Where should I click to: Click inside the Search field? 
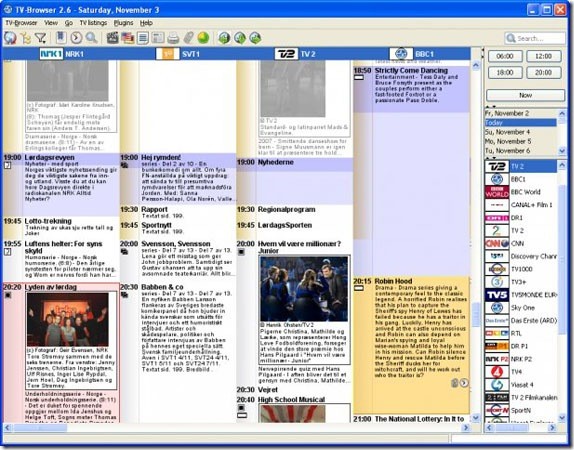pyautogui.click(x=535, y=38)
